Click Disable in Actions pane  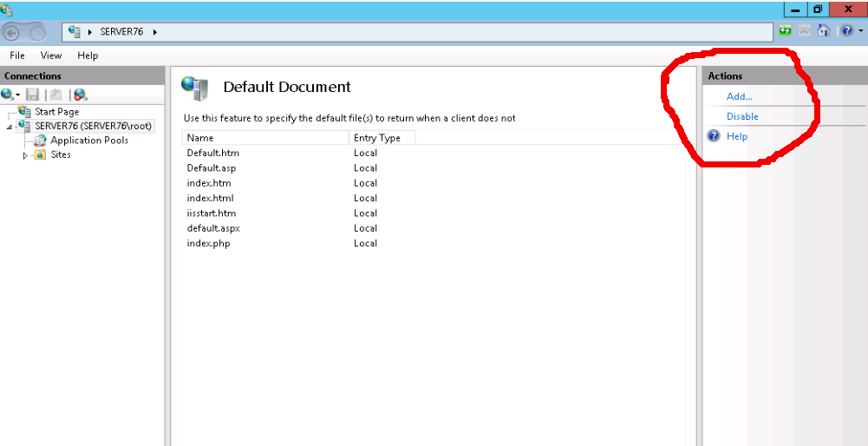[742, 116]
